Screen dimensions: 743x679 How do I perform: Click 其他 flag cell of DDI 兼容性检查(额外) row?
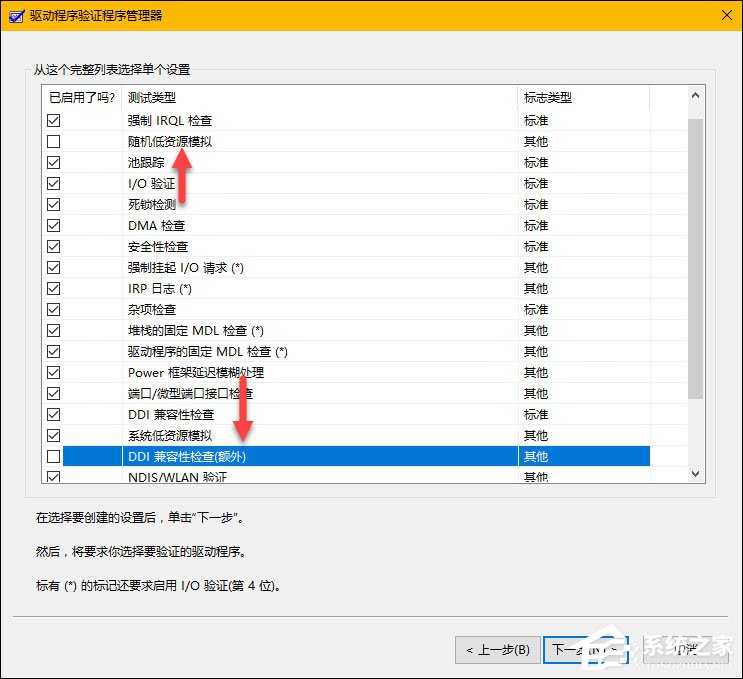[536, 456]
